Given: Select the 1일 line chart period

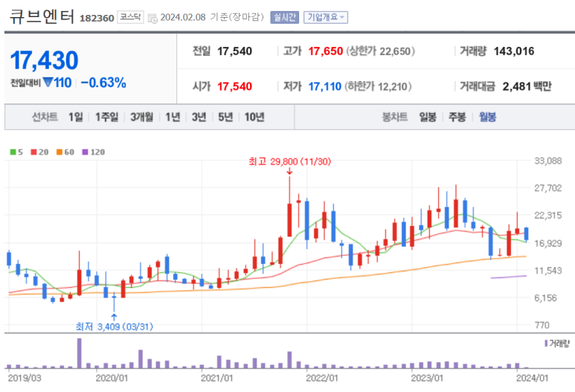Looking at the screenshot, I should pyautogui.click(x=76, y=117).
